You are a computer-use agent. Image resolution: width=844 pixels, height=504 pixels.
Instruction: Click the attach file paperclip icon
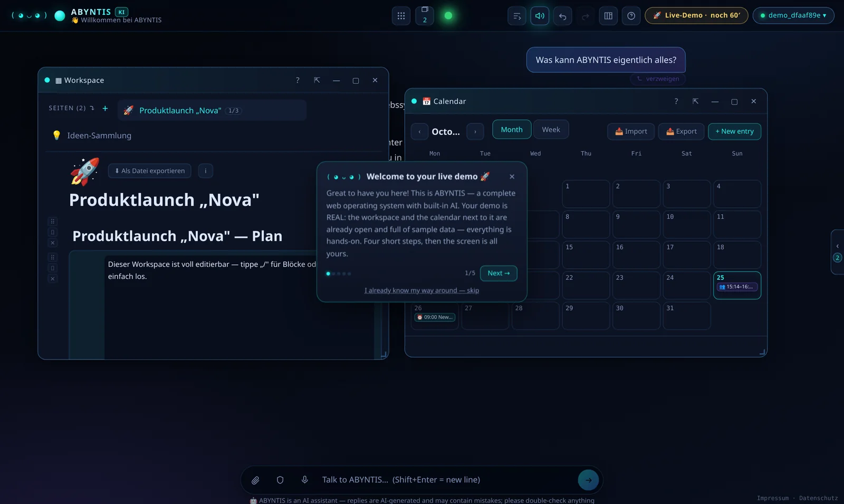point(255,480)
